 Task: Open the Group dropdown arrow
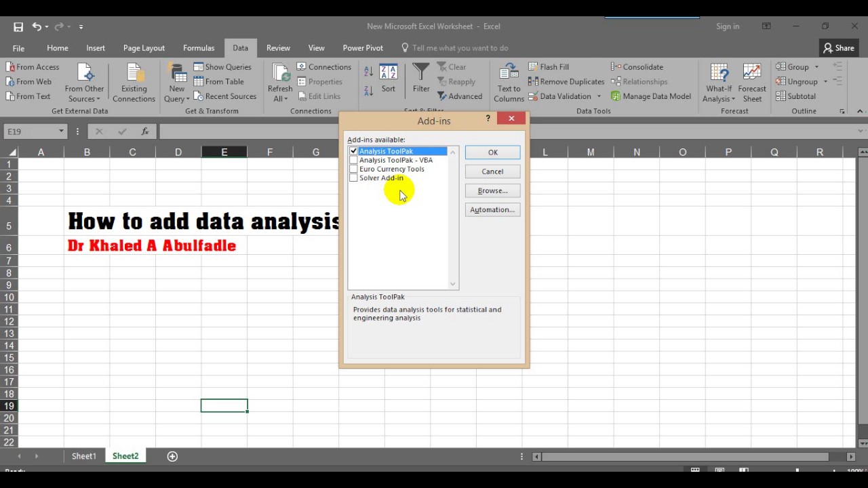(816, 67)
